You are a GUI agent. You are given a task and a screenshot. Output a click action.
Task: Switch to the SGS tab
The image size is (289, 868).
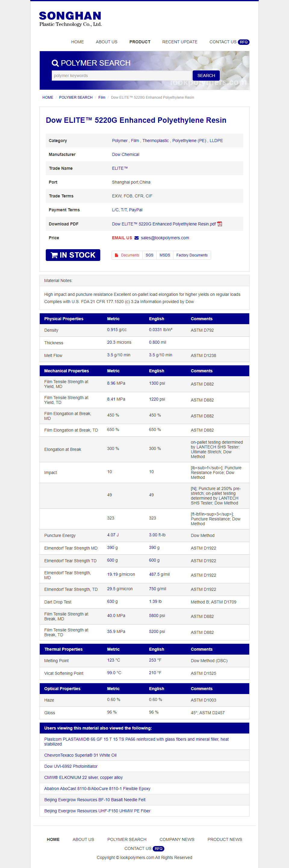click(x=149, y=256)
